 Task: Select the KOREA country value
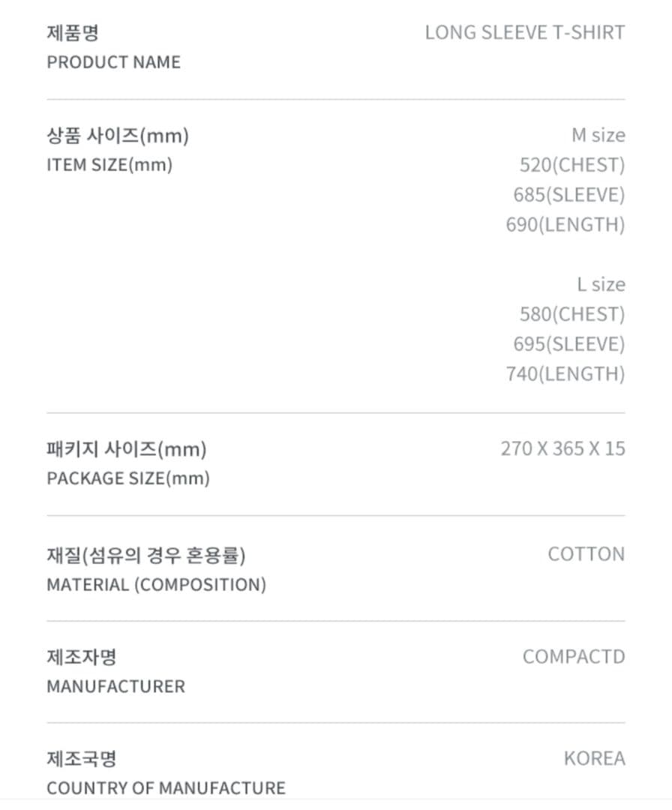594,759
